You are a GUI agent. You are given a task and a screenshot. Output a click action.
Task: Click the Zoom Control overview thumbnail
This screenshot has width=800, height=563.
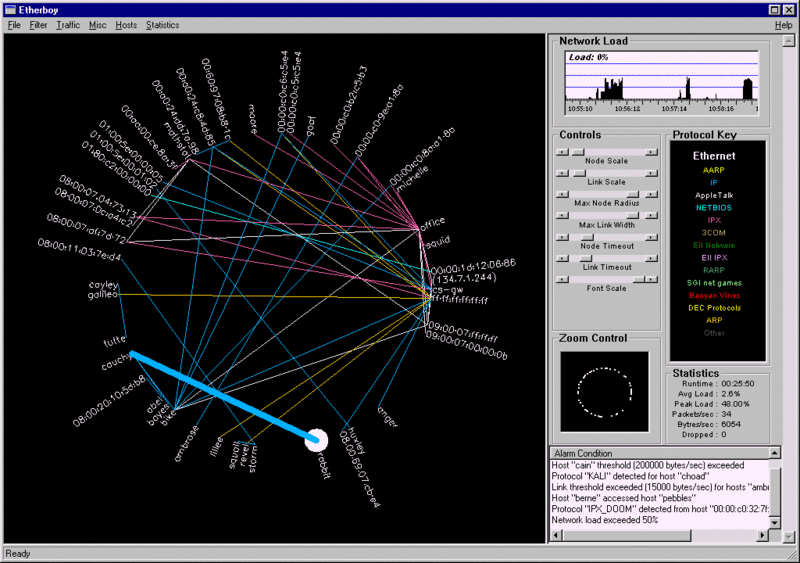pyautogui.click(x=605, y=391)
